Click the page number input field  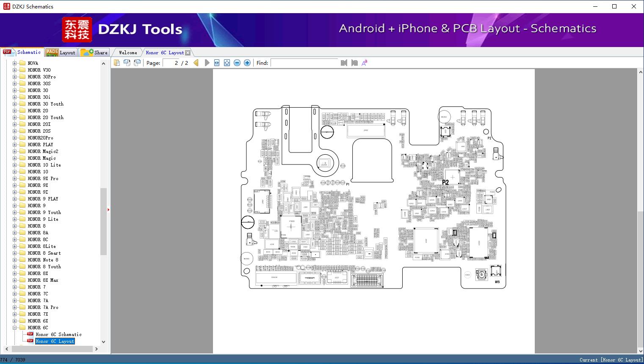[171, 63]
